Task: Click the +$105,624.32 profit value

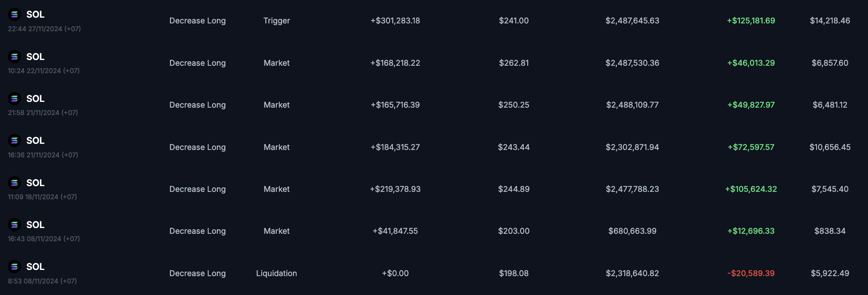Action: point(751,189)
